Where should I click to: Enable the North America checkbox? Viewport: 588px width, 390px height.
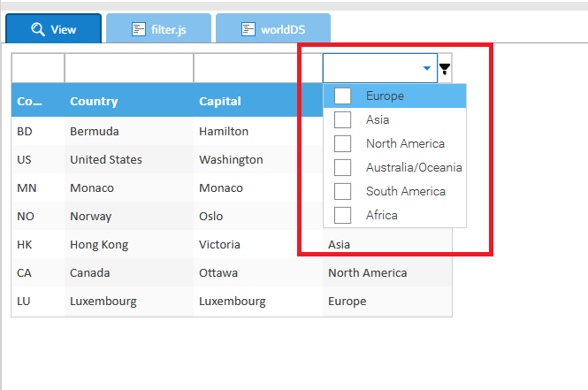pyautogui.click(x=343, y=143)
